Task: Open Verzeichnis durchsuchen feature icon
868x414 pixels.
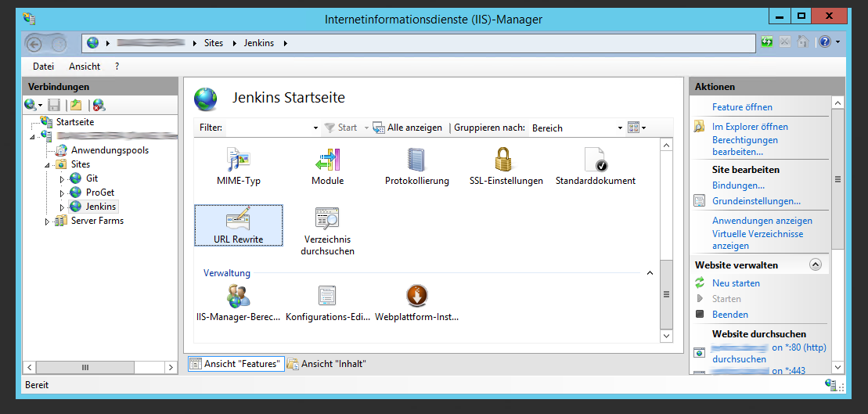Action: (327, 218)
